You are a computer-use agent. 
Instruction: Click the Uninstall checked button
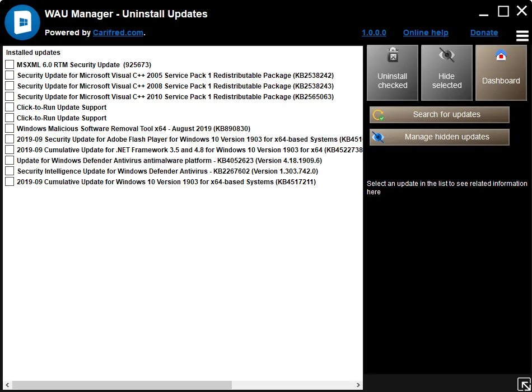[x=393, y=73]
